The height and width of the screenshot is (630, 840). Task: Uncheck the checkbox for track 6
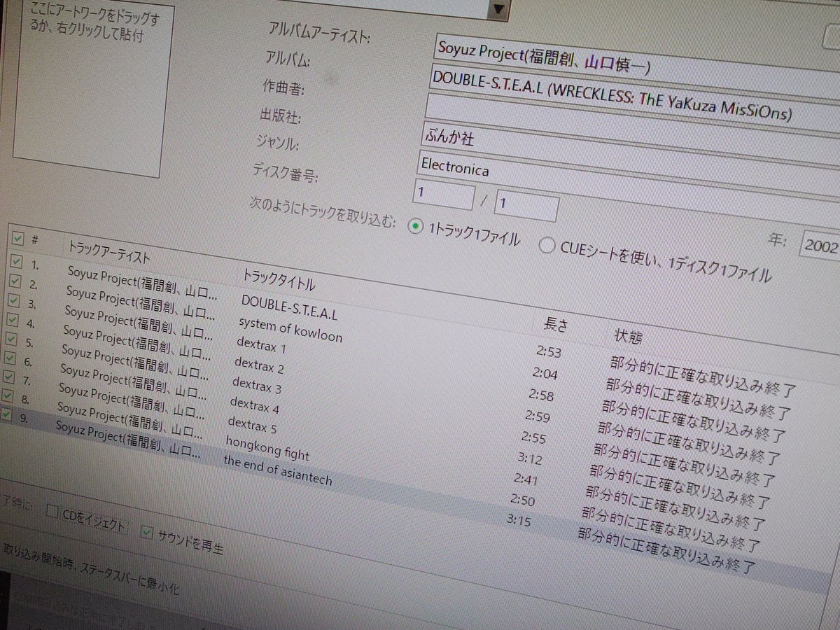pyautogui.click(x=10, y=359)
